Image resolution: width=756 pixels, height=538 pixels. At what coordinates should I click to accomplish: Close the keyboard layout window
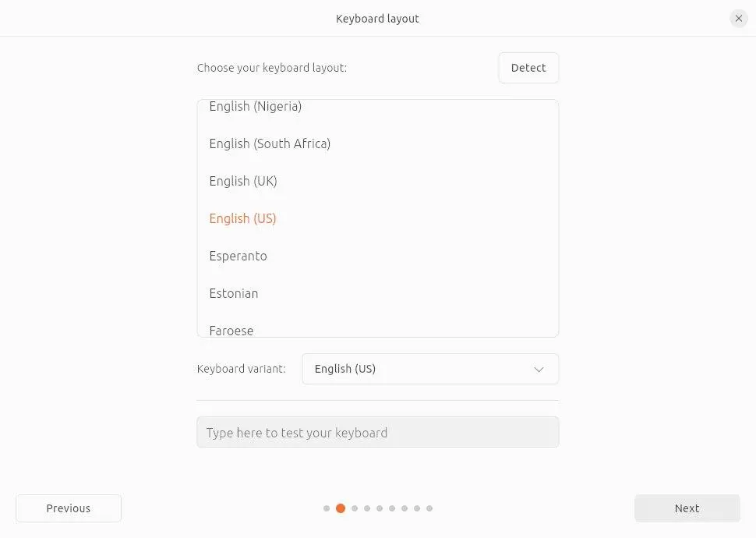738,19
